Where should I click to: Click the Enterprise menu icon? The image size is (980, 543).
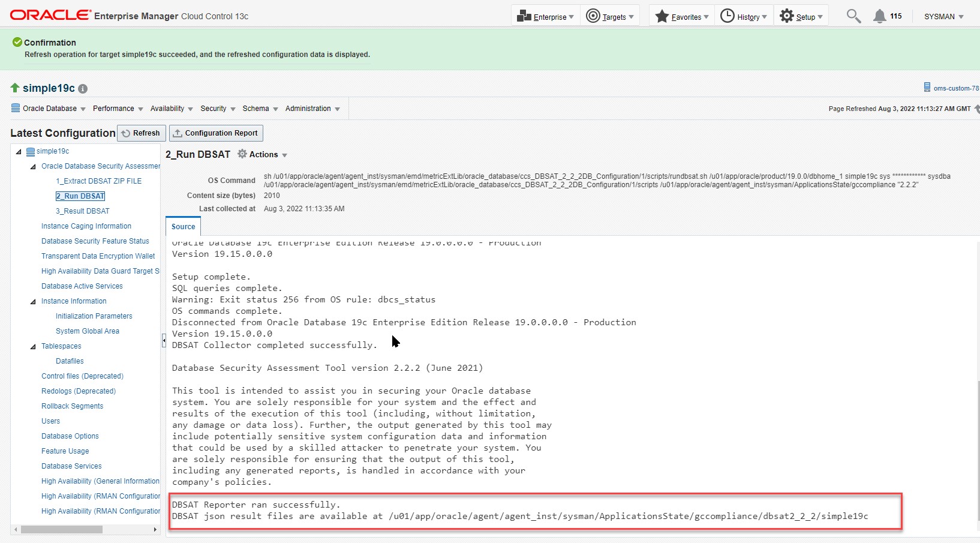[524, 16]
